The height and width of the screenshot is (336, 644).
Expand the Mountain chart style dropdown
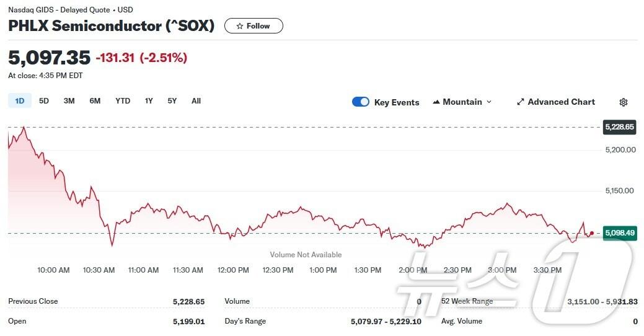click(x=489, y=102)
